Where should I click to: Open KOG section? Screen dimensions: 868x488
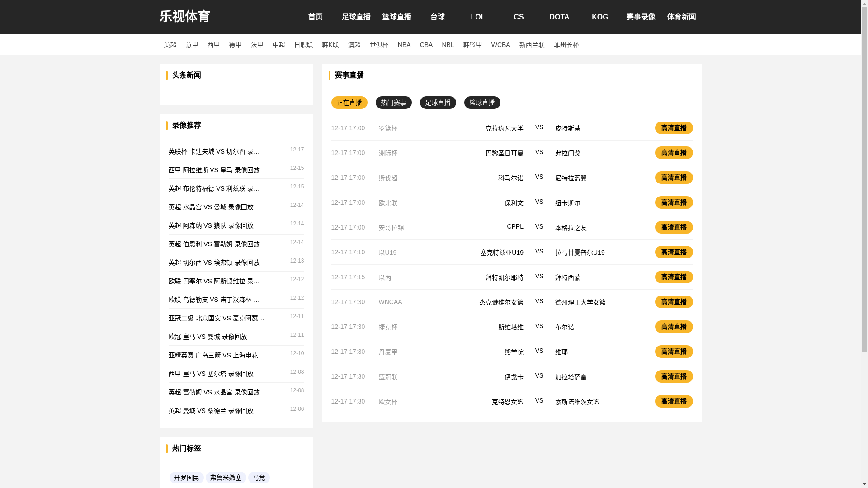(600, 17)
